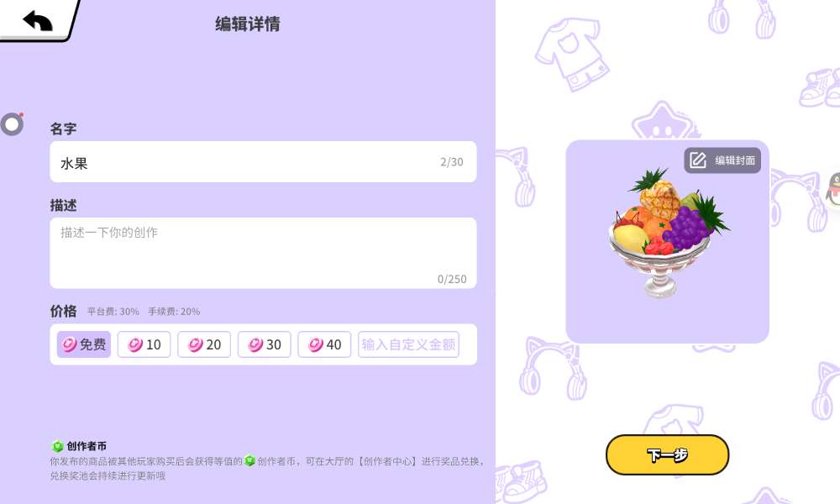The image size is (840, 504).
Task: Select the 10 coin price option
Action: pyautogui.click(x=144, y=344)
